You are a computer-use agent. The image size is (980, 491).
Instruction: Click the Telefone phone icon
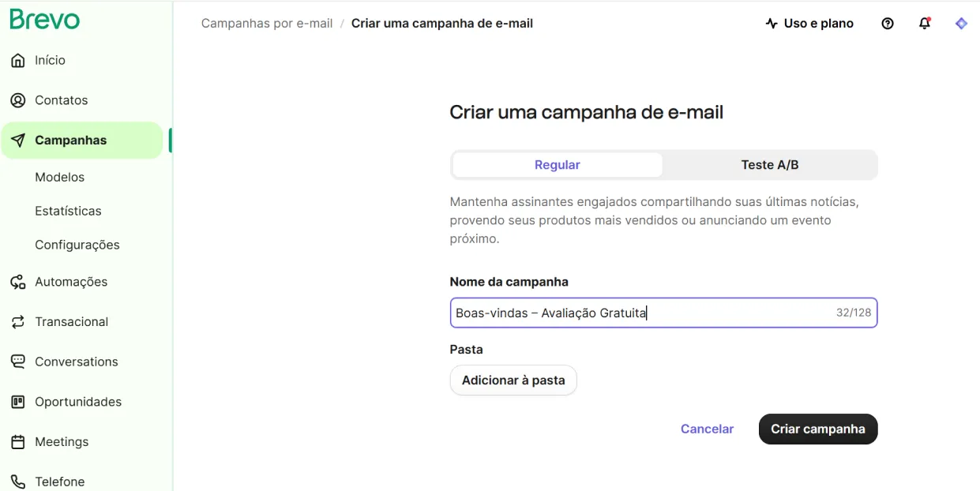[18, 482]
